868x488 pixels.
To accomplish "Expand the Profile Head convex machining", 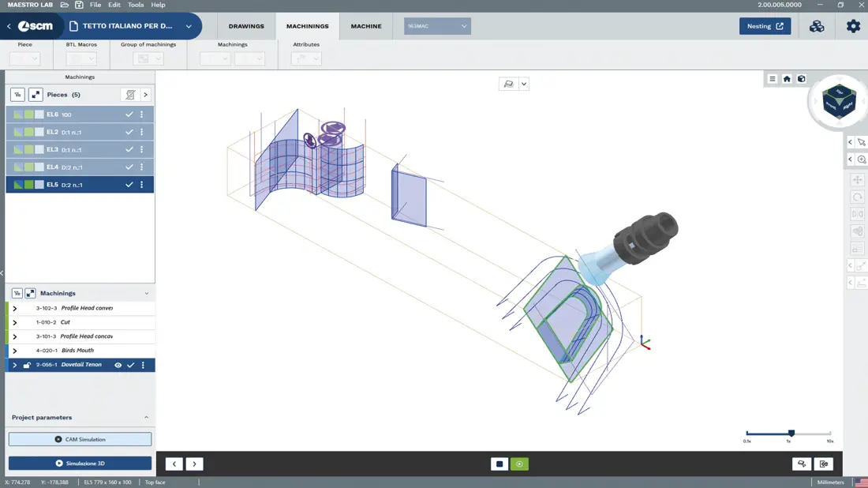I will pyautogui.click(x=15, y=309).
